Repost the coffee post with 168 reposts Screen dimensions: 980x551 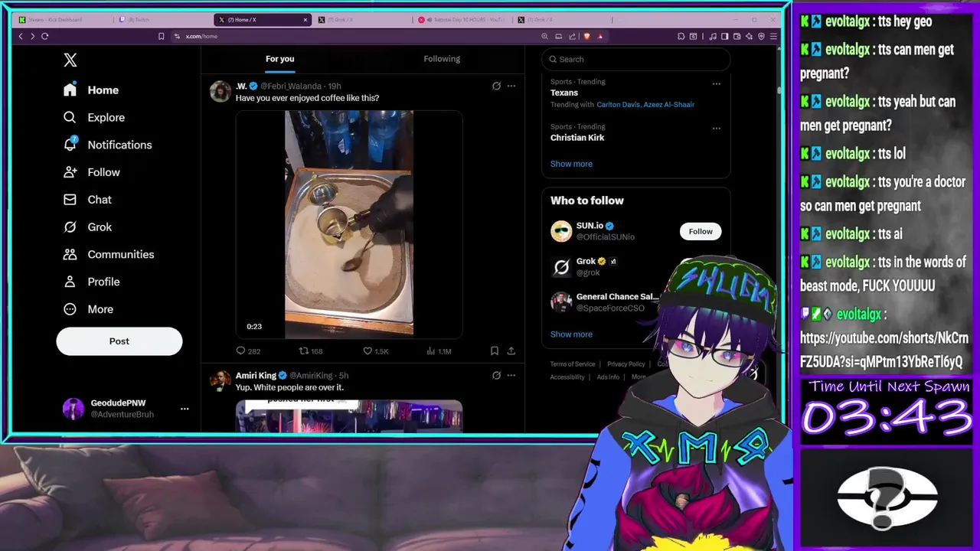[x=310, y=351]
